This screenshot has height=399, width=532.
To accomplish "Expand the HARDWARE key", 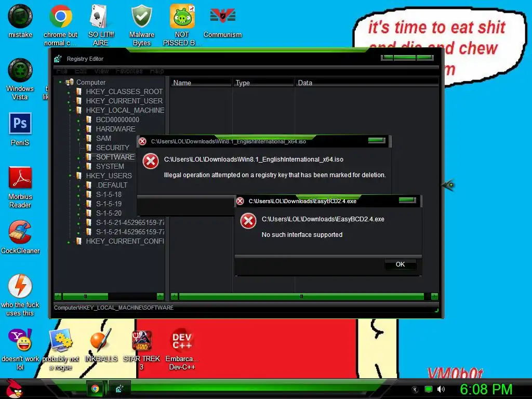I will click(x=79, y=129).
